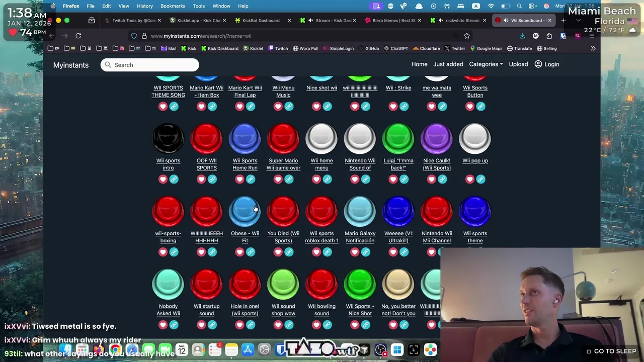
Task: Play the Mario Galaxy Notification button
Action: 360,211
